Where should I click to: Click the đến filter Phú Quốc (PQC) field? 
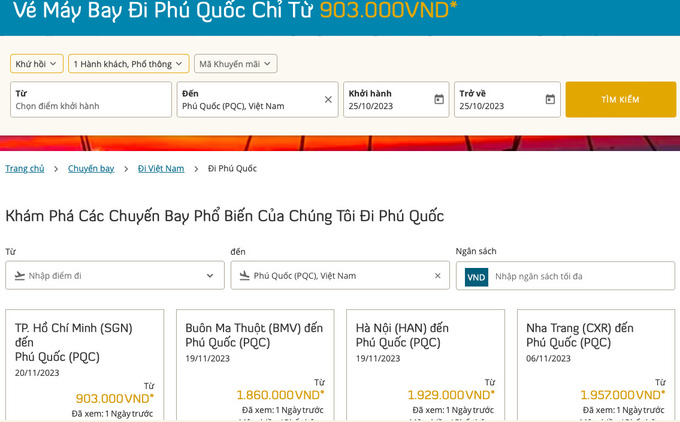pyautogui.click(x=340, y=275)
